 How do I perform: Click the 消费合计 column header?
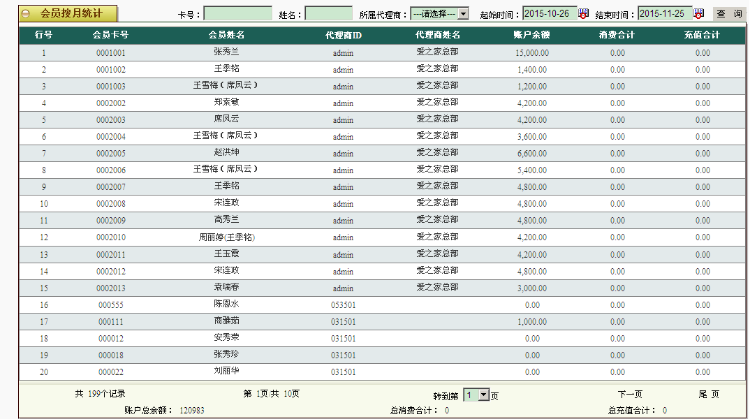(x=617, y=35)
